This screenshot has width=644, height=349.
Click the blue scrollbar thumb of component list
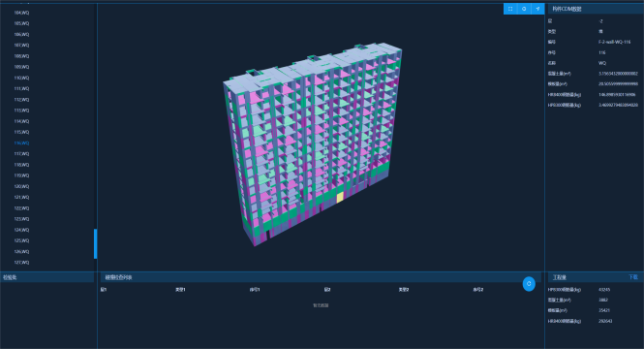[95, 243]
